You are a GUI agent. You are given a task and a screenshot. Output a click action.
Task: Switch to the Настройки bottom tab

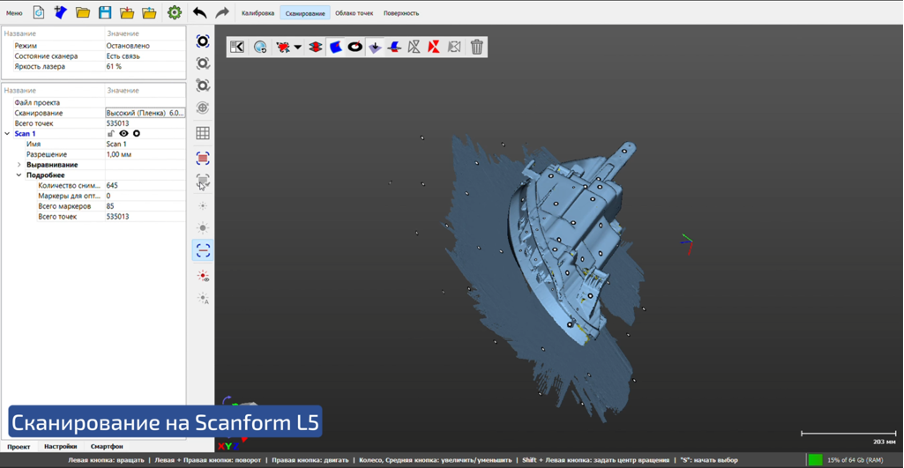click(x=60, y=446)
